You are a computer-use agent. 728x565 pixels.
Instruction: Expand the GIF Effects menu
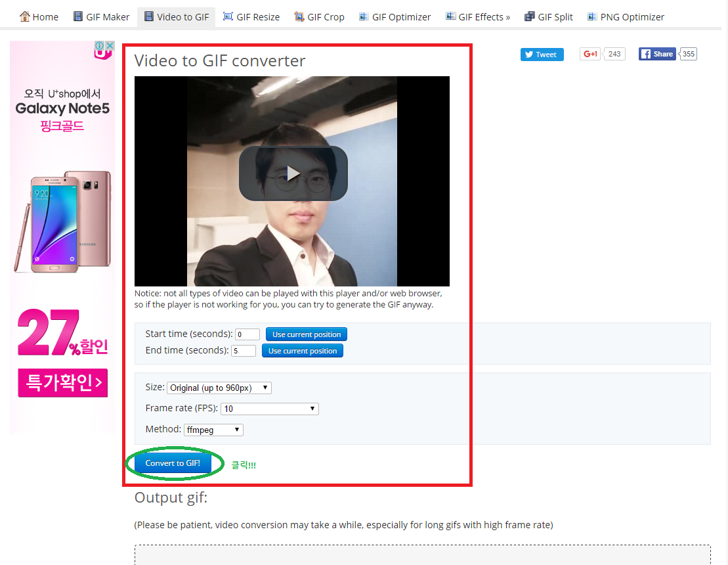coord(478,17)
